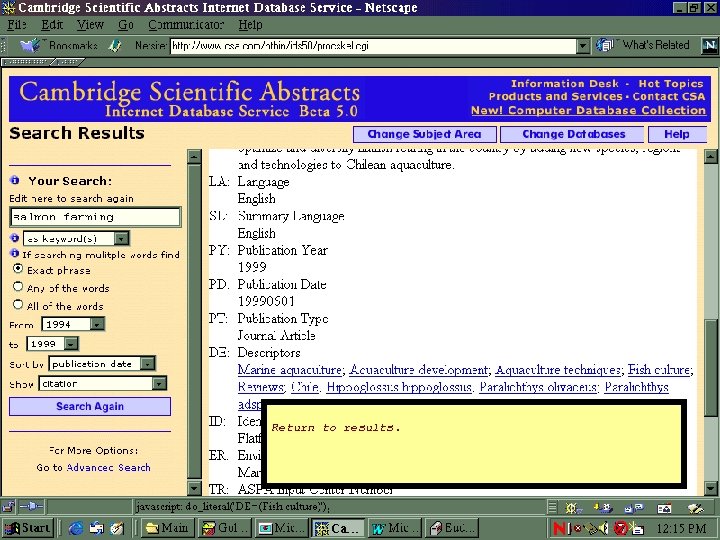720x540 pixels.
Task: Open the Mailbox icon in component bar
Action: pos(603,508)
